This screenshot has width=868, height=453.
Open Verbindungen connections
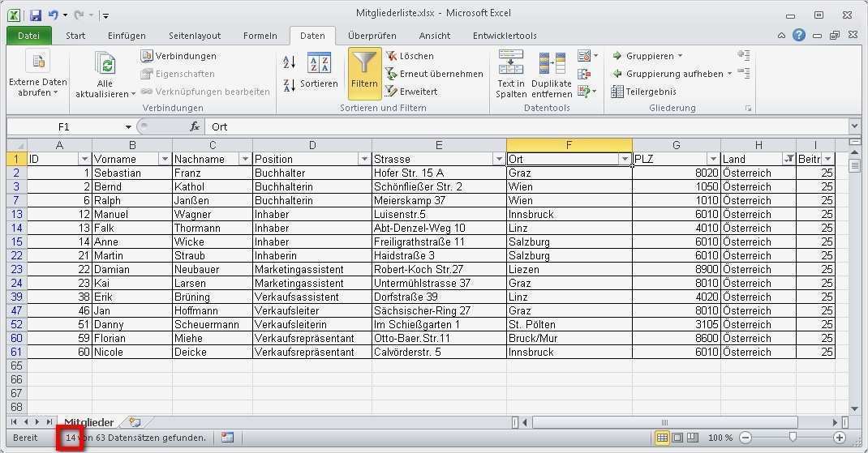[x=178, y=56]
